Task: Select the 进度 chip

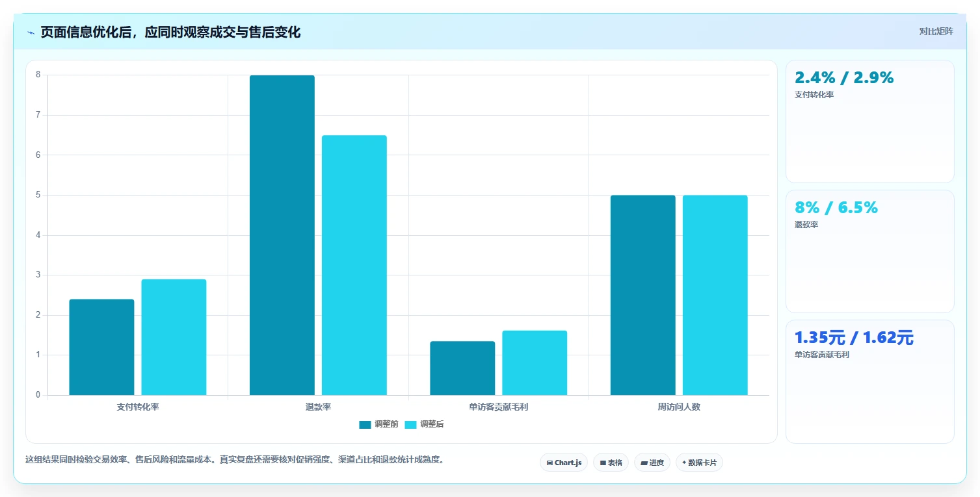Action: (x=652, y=463)
